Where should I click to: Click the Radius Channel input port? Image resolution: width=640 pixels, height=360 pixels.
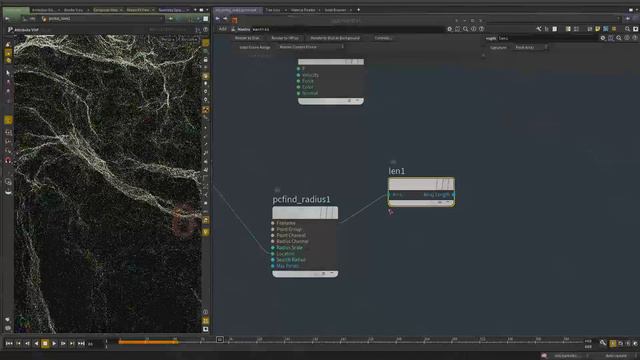tap(273, 241)
